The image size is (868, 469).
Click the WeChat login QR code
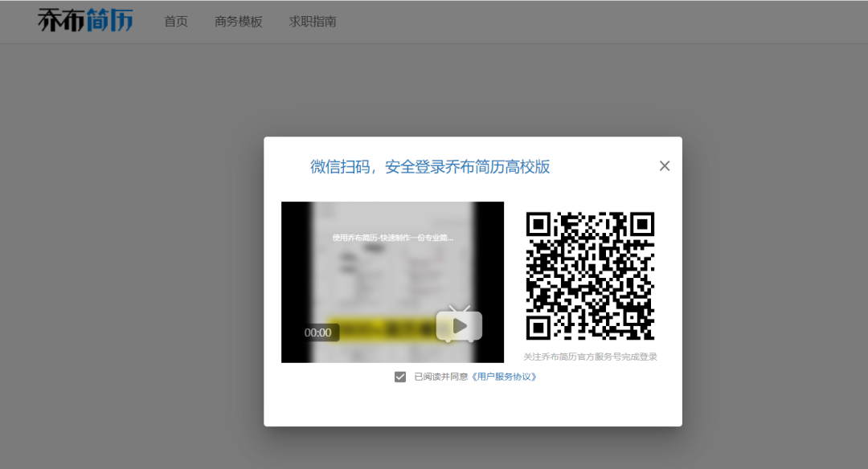pyautogui.click(x=590, y=275)
